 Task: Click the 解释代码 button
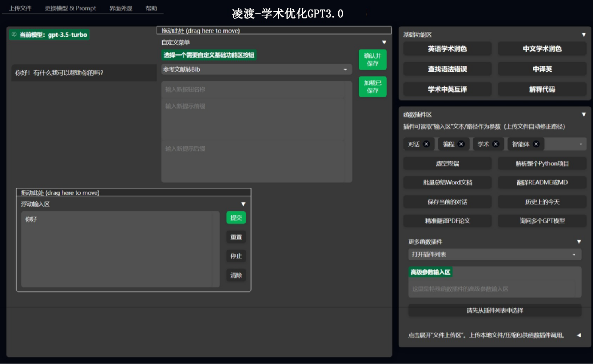pos(542,90)
